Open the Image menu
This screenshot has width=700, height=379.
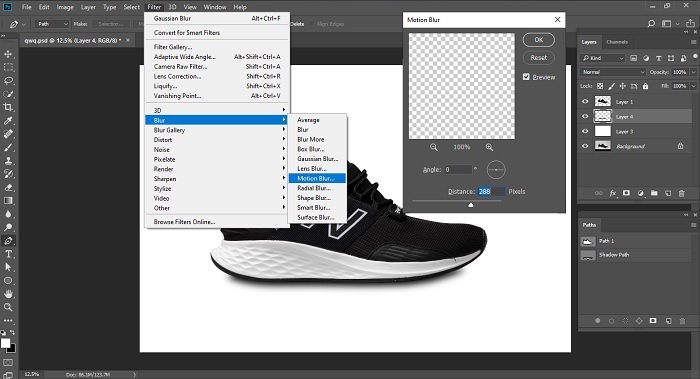pyautogui.click(x=65, y=7)
